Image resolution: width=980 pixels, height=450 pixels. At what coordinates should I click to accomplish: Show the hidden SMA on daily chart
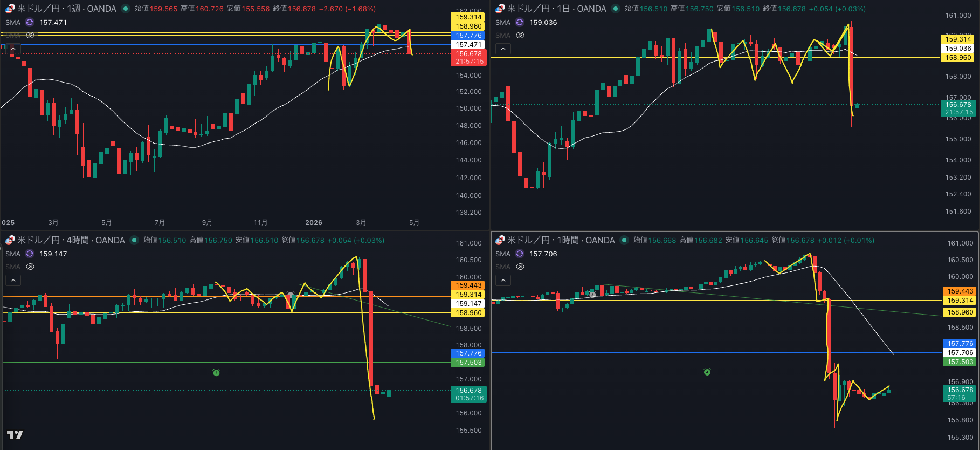(x=520, y=35)
